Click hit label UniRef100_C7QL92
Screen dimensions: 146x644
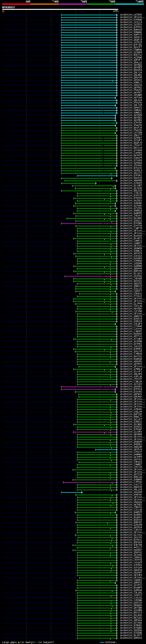131,193
